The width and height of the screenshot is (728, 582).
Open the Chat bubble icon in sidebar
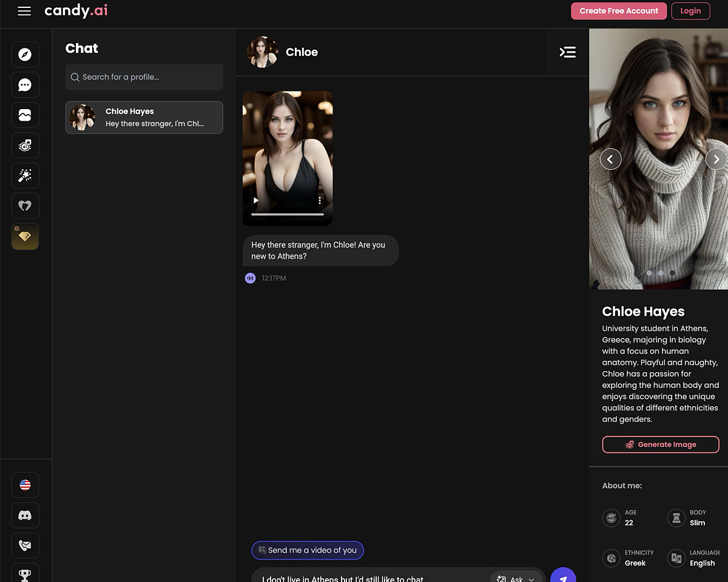[x=25, y=85]
